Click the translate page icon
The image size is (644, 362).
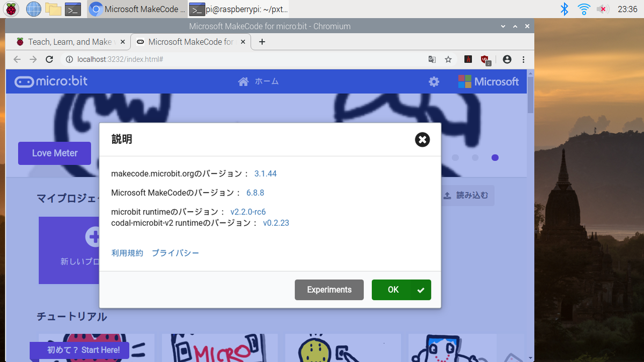[432, 60]
